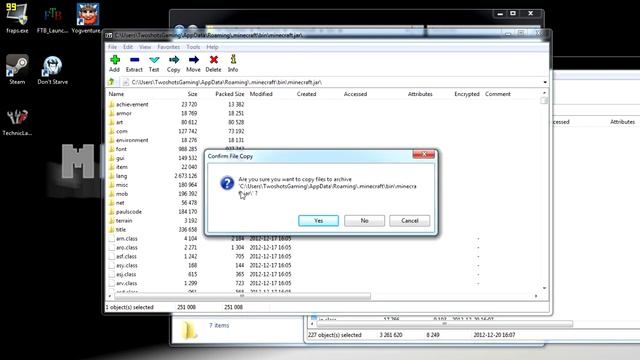This screenshot has width=640, height=360.
Task: Select the environment folder icon
Action: 111,140
